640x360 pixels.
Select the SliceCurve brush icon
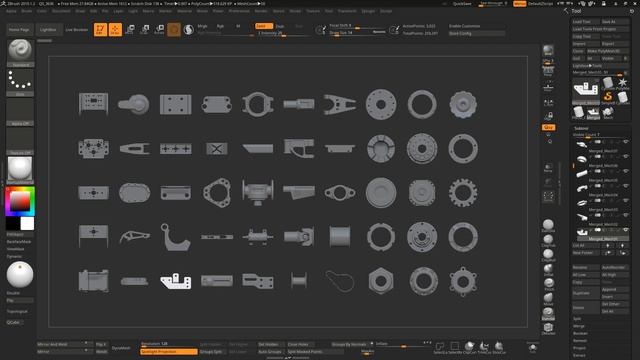[x=499, y=347]
